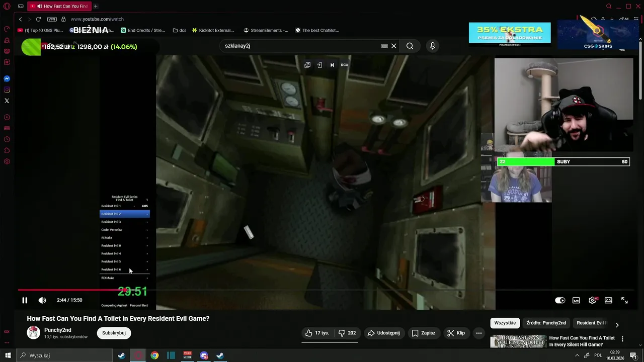Open Opera settings gear in sidebar
The height and width of the screenshot is (362, 644).
click(x=7, y=161)
